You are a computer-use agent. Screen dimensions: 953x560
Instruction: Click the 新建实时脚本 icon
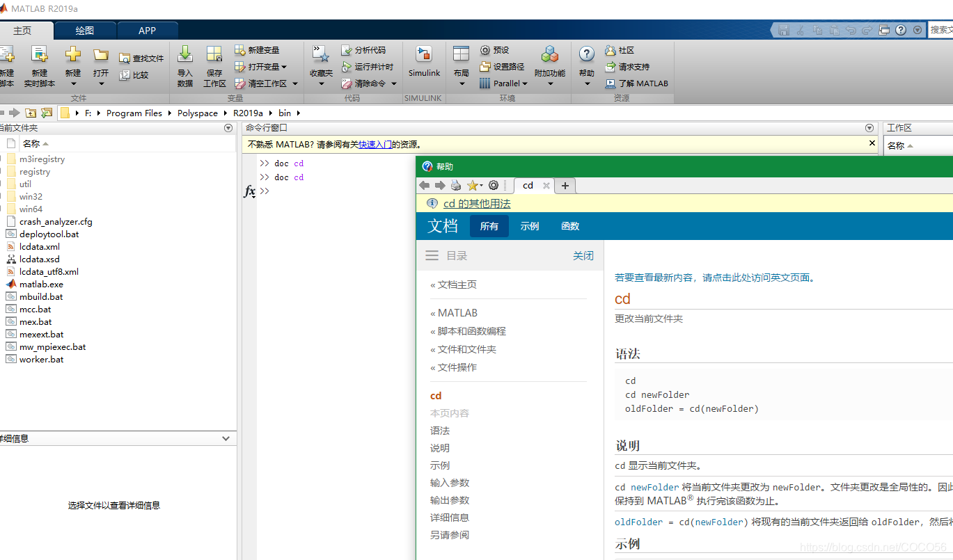click(39, 54)
